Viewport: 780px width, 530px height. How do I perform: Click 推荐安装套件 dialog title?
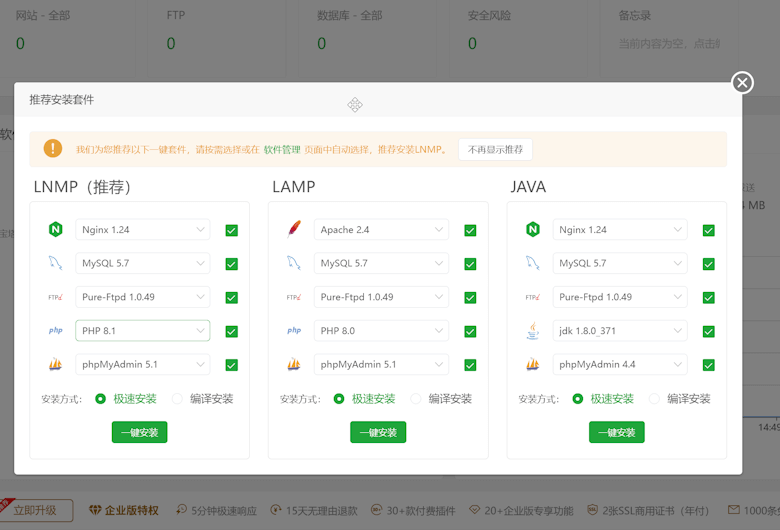click(62, 100)
